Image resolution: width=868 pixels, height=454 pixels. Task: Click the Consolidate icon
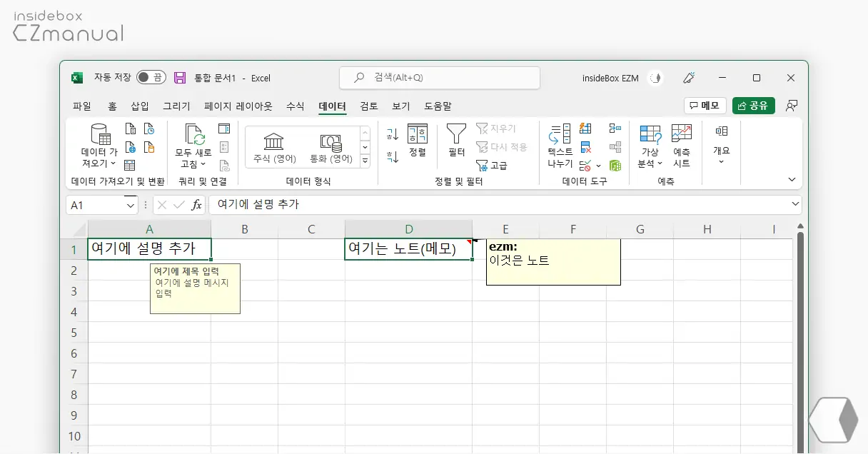[615, 128]
